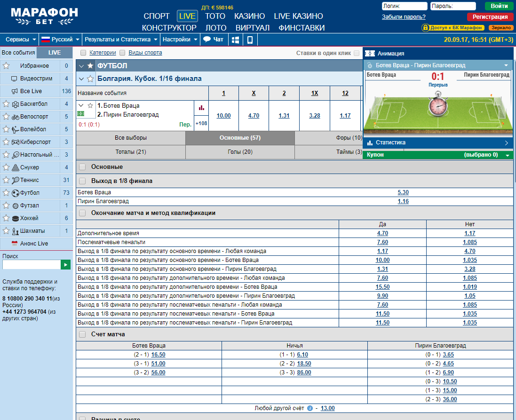Switch to the Голы (20) tab
Screen dimensions: 516x420
240,152
